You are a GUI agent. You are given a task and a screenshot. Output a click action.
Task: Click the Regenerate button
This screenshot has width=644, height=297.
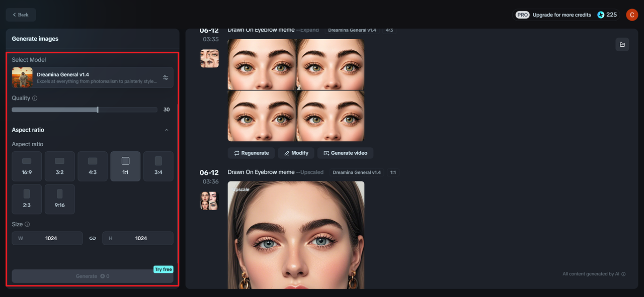click(252, 153)
